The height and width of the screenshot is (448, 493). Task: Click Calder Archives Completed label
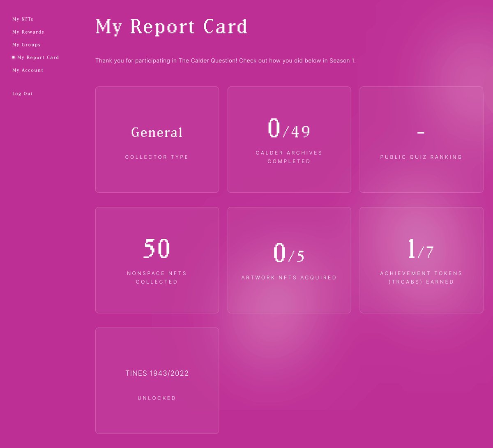pos(289,157)
